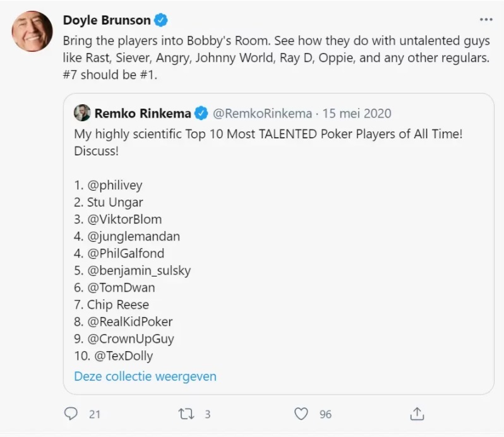
Task: Open the share tweet icon
Action: click(417, 414)
